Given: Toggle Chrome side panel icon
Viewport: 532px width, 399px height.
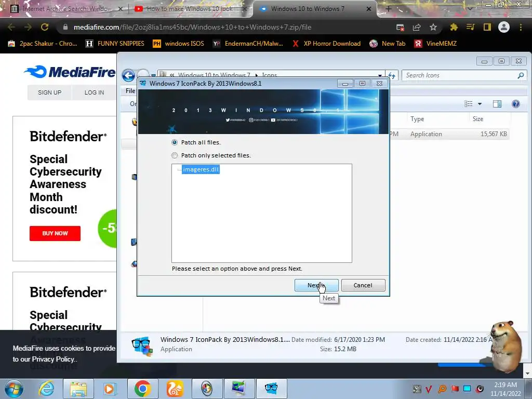Looking at the screenshot, I should click(x=487, y=27).
